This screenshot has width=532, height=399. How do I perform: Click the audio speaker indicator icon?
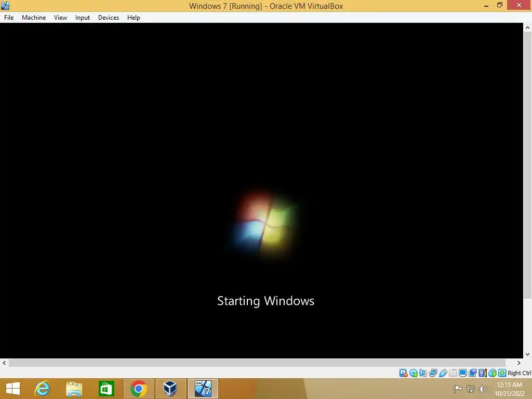(x=423, y=373)
